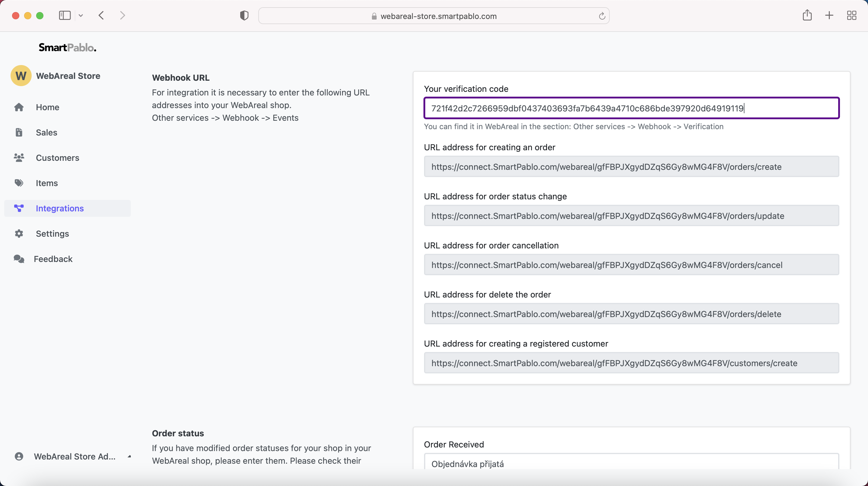Click the SmartPablo logo
Screen dimensions: 868x486
pos(68,48)
